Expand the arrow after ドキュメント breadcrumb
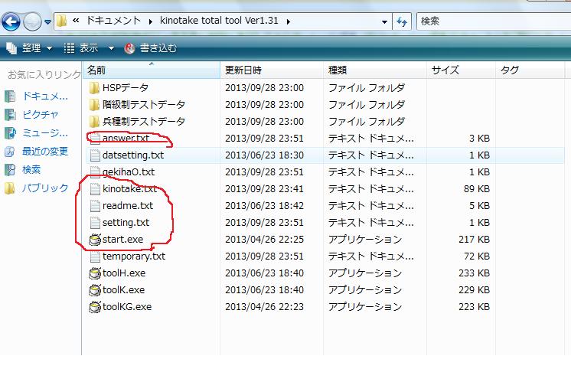571x392 pixels. coord(150,21)
